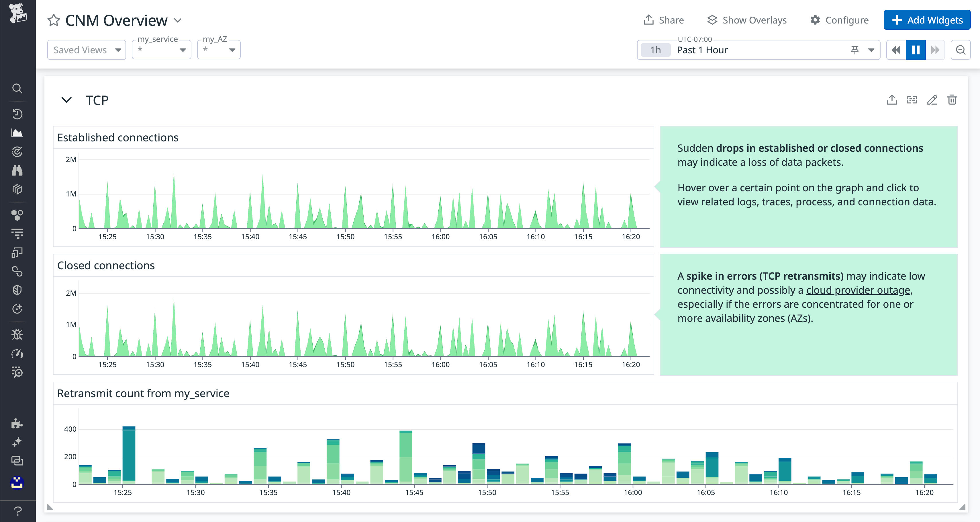Click the my_AZ filter field
The width and height of the screenshot is (980, 522).
pyautogui.click(x=219, y=50)
